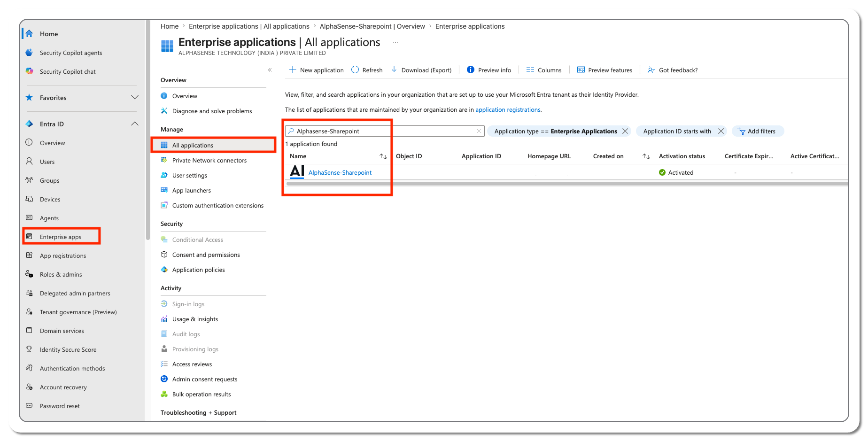The image size is (868, 441).
Task: Click the Preview info icon
Action: (x=471, y=70)
